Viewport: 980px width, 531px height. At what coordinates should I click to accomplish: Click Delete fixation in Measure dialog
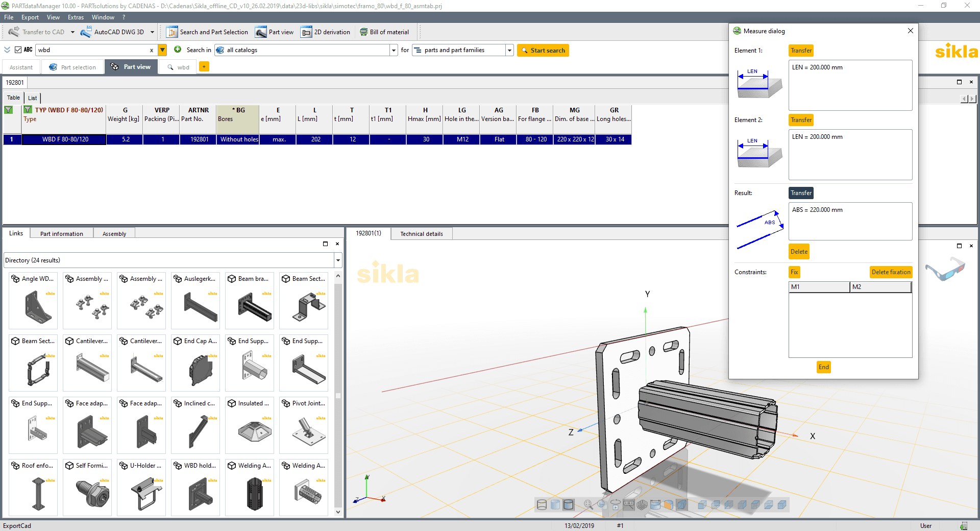click(891, 272)
